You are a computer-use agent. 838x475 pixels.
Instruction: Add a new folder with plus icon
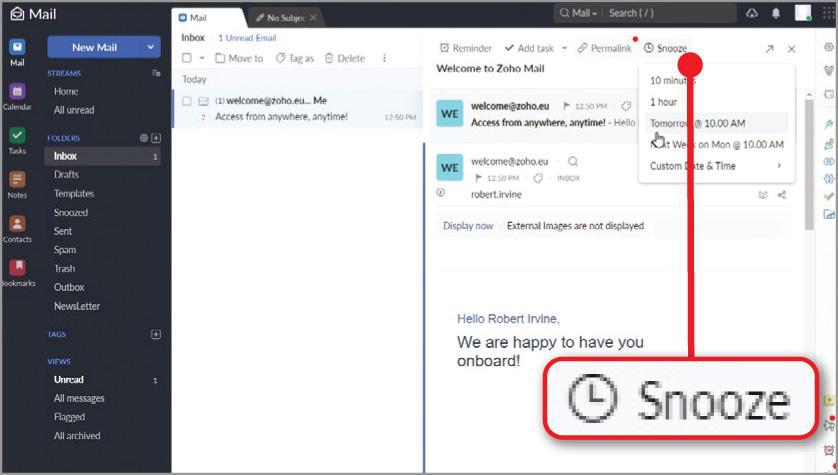pos(156,138)
